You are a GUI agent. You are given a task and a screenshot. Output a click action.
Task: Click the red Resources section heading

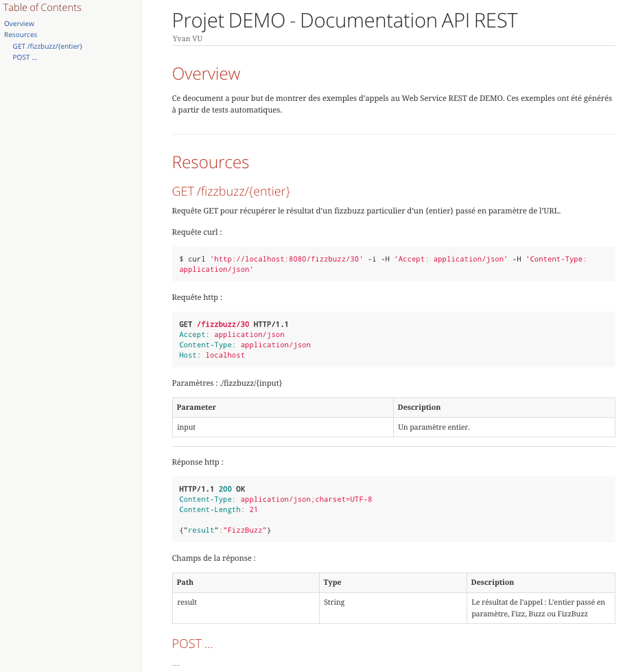pyautogui.click(x=211, y=163)
